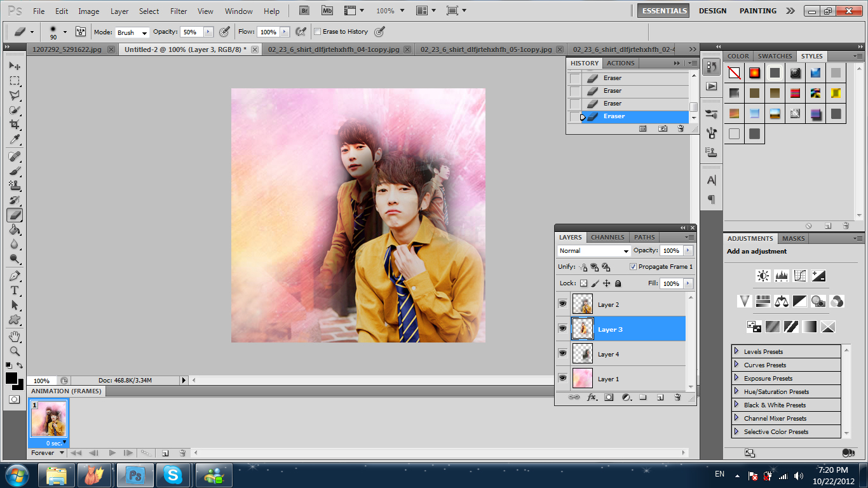Choose the Custom Shape tool
The image size is (868, 488).
click(15, 320)
